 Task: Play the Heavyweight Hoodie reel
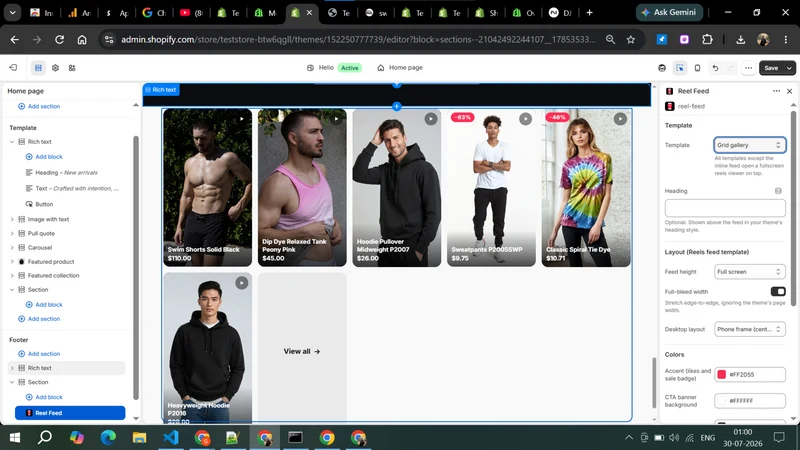click(x=241, y=283)
